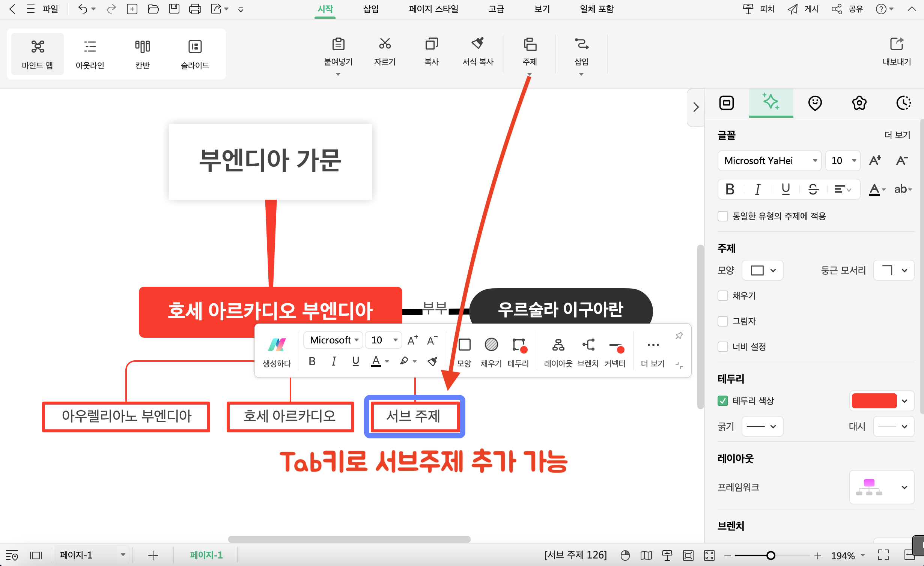This screenshot has width=924, height=566.
Task: Open the floating toolbar Fill (채우기) tool
Action: (491, 352)
